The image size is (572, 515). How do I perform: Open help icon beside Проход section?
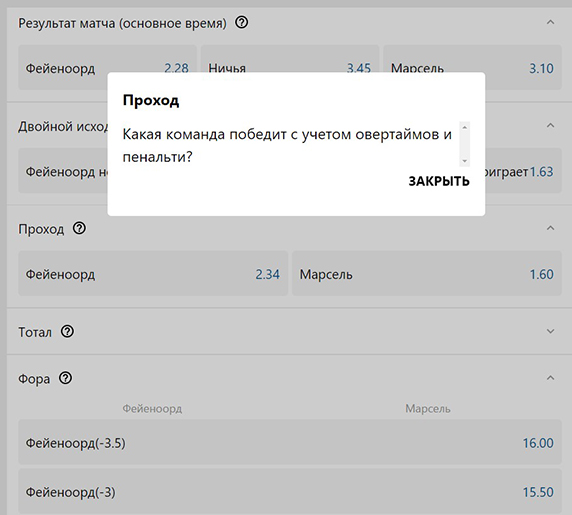click(79, 228)
